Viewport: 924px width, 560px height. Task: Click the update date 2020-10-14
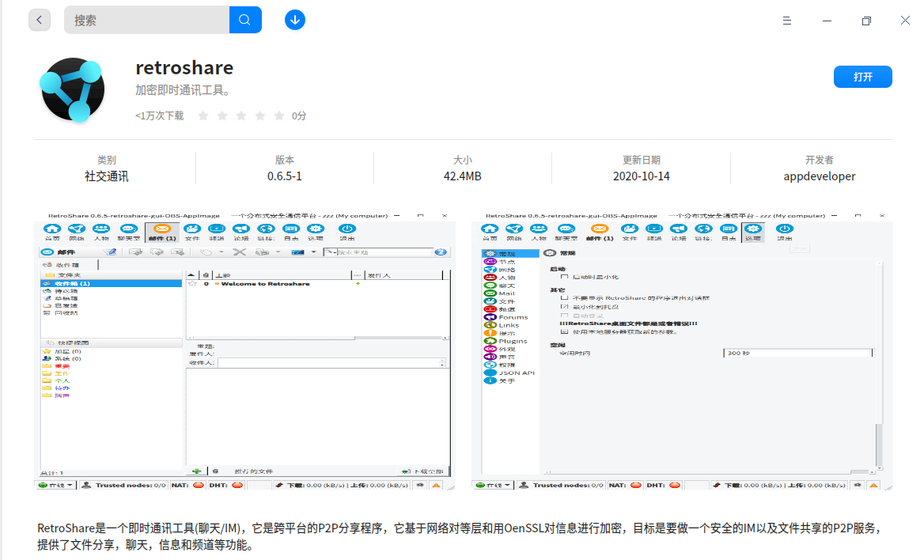[x=641, y=176]
